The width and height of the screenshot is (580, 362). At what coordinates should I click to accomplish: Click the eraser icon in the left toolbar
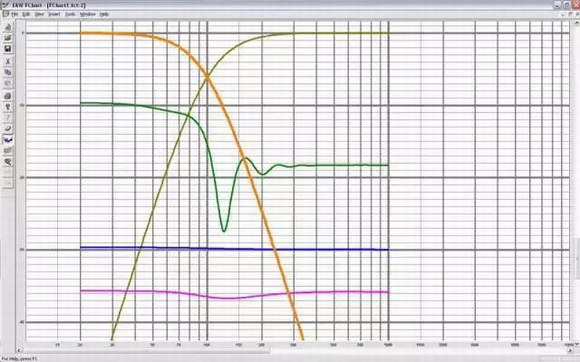(8, 129)
